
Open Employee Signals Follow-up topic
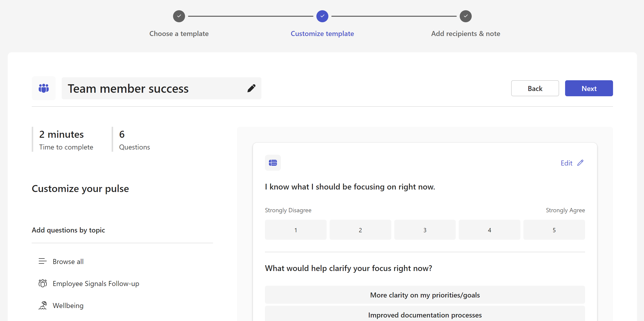[x=96, y=283]
